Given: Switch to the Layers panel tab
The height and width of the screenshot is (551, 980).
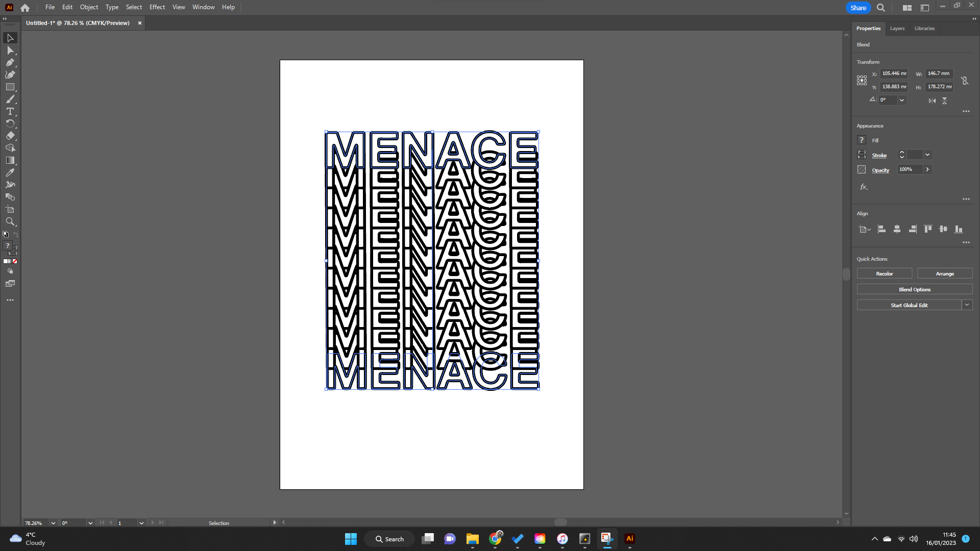Looking at the screenshot, I should [x=897, y=28].
